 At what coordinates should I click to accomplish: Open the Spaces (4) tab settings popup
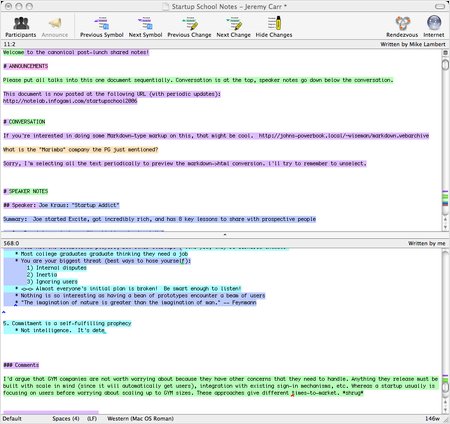click(66, 419)
